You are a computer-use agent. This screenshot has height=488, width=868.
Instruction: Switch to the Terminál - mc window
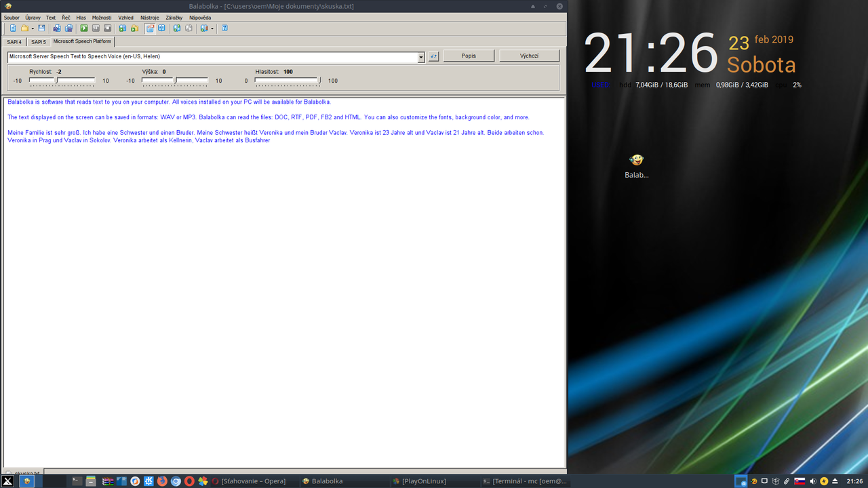tap(524, 481)
